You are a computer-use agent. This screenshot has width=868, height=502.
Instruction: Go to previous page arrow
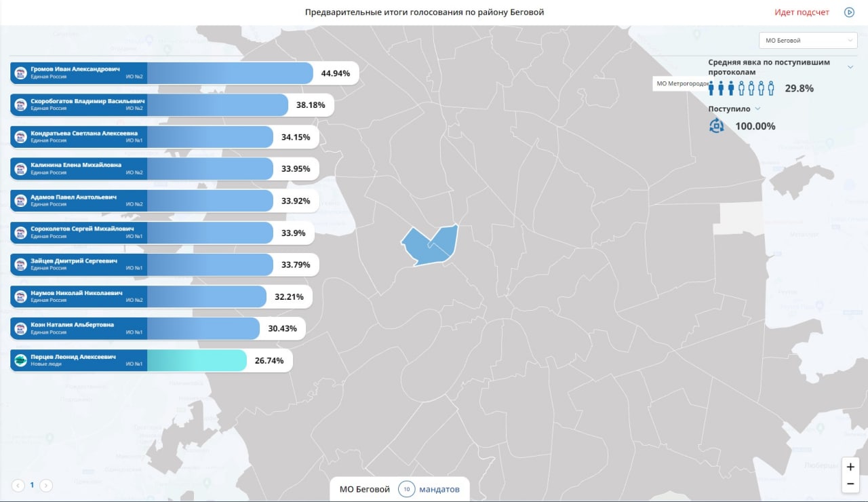18,485
